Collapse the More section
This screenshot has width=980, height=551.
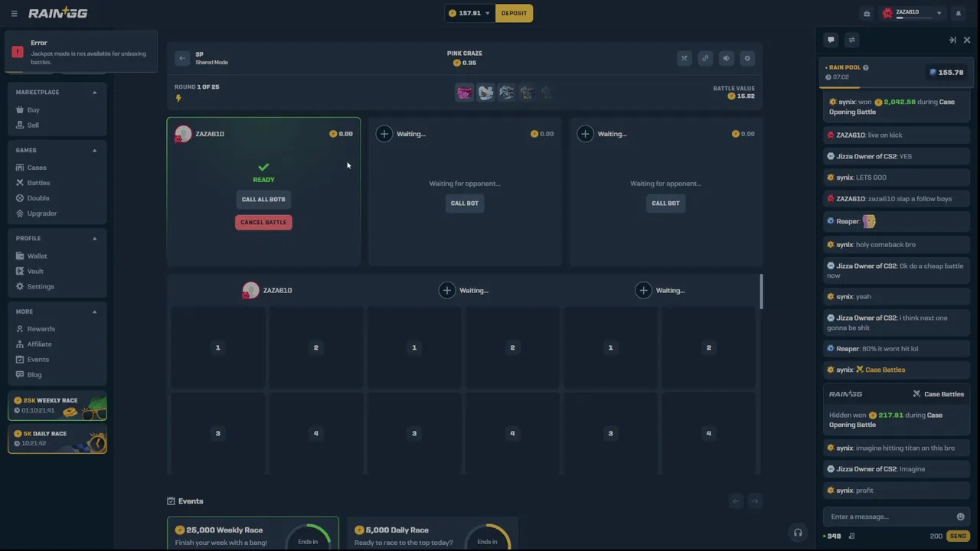[95, 311]
